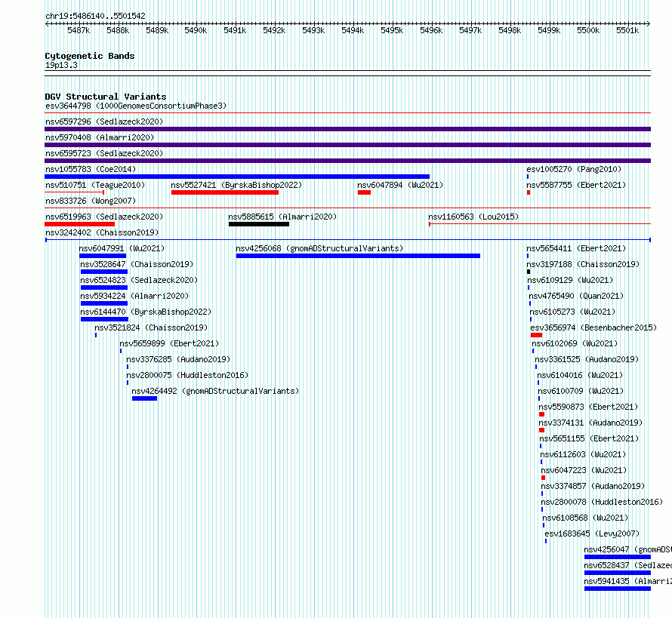This screenshot has height=618, width=672.
Task: Click the 19p13.3 cytogenetic band label
Action: pyautogui.click(x=61, y=65)
